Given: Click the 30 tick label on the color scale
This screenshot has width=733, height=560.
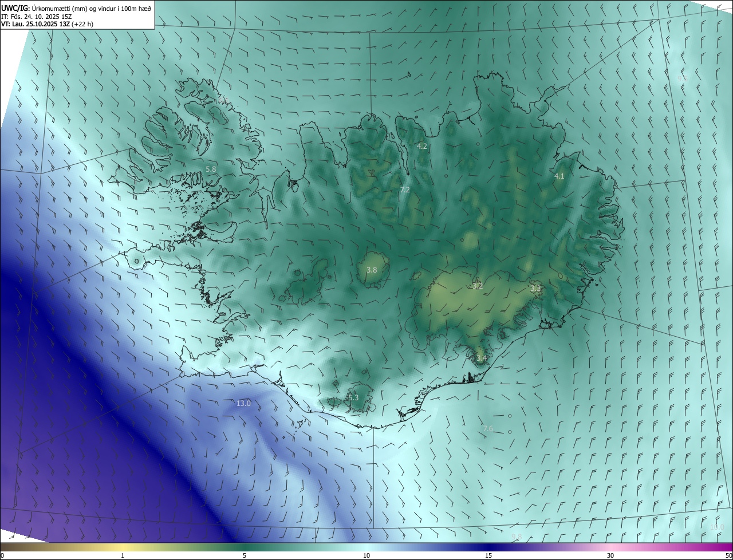Looking at the screenshot, I should coord(610,556).
